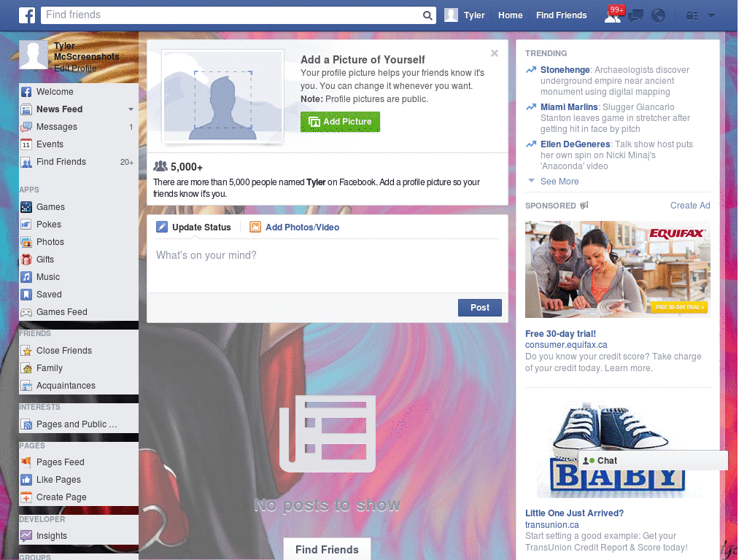Screen dimensions: 747x560
Task: Click the green Add Picture button
Action: [340, 122]
